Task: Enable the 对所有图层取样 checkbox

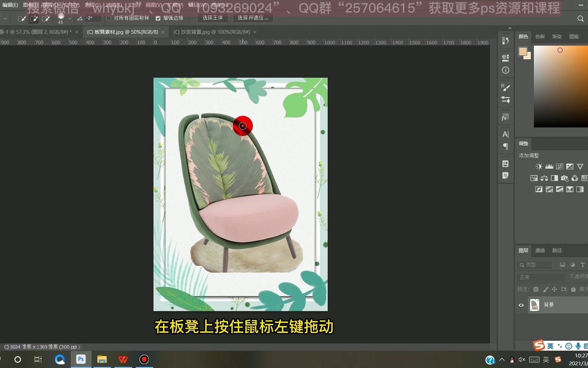Action: click(x=109, y=18)
